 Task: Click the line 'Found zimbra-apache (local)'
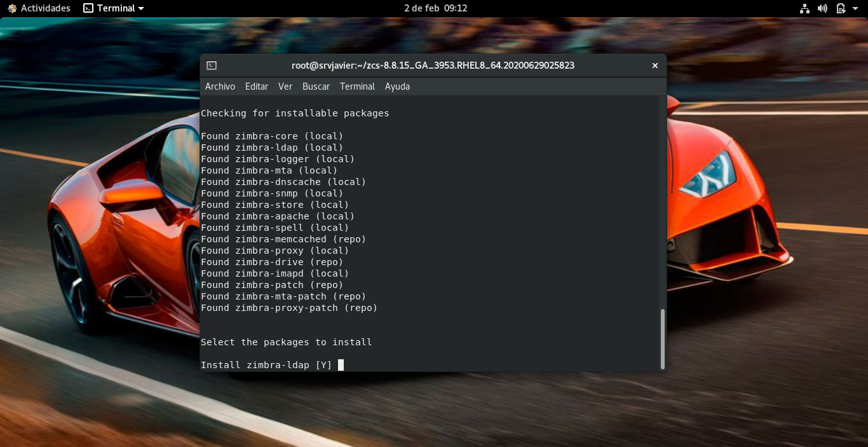pos(278,216)
